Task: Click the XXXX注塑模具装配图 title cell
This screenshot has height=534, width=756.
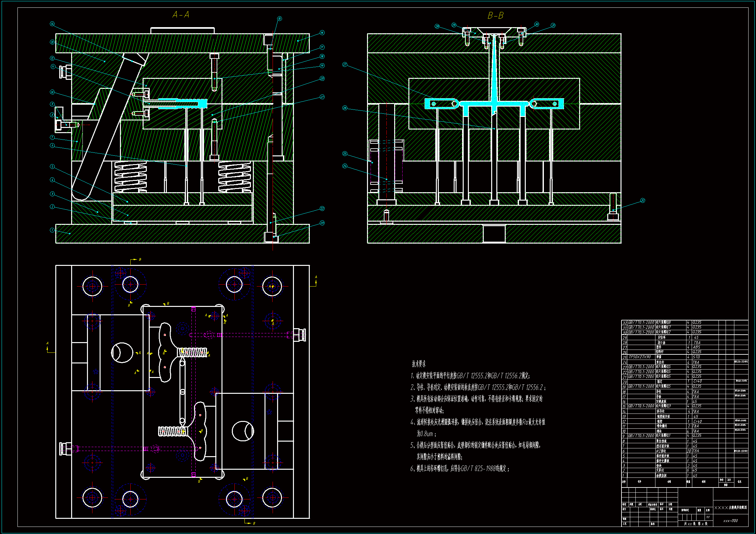Action: pyautogui.click(x=730, y=508)
